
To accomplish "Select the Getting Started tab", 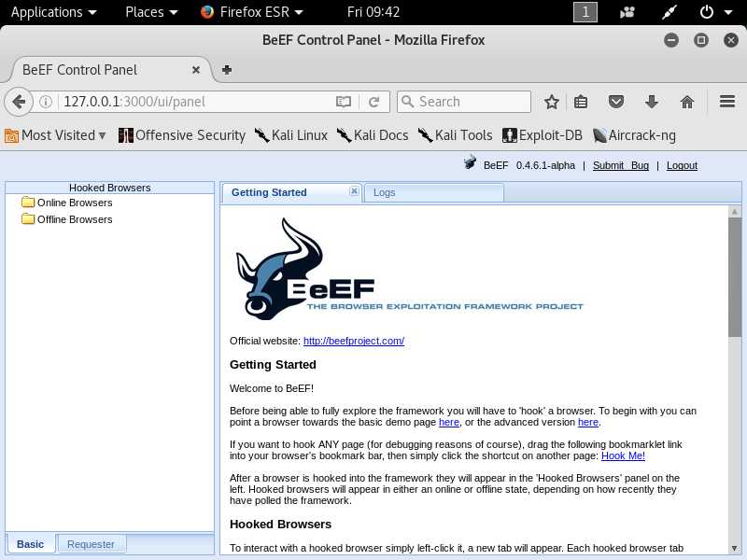I will (x=292, y=192).
